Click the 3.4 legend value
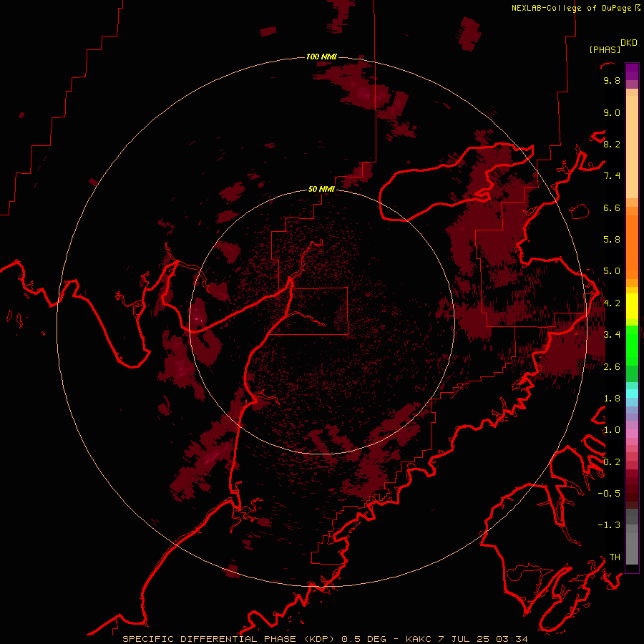The height and width of the screenshot is (644, 644). coord(612,335)
